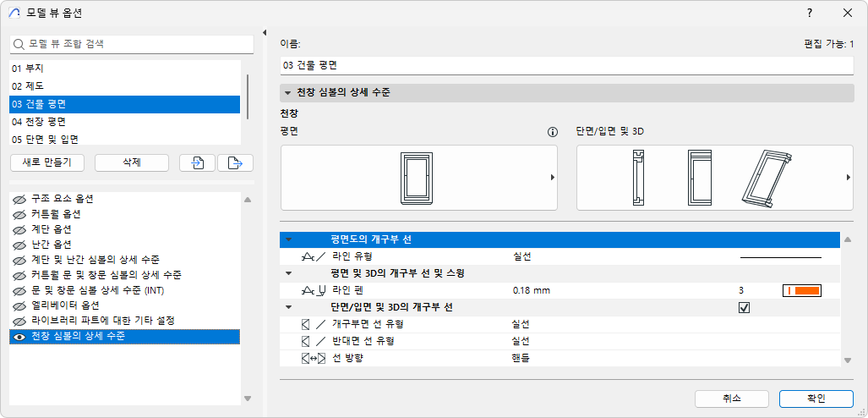Click the 라인 유형 row icon
The image size is (868, 418).
(x=314, y=256)
